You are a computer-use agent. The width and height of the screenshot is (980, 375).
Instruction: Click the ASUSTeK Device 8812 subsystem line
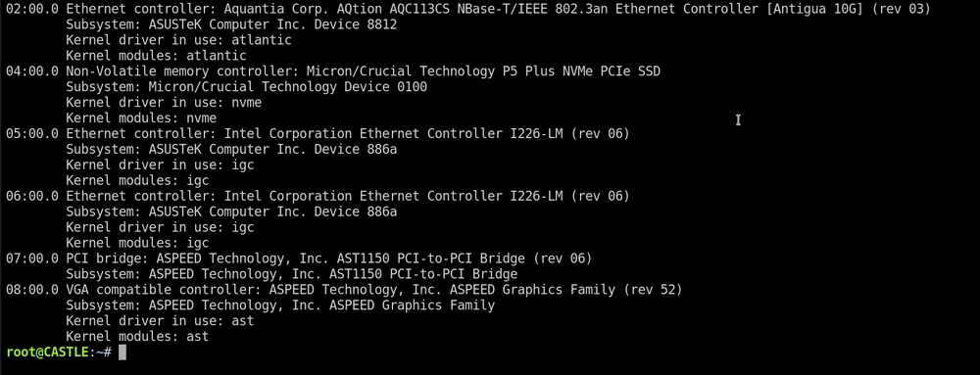click(231, 24)
